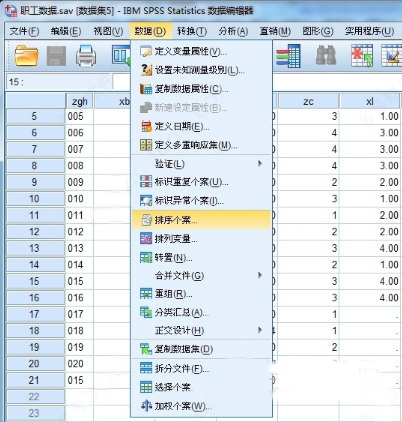Click the open folder toolbar icon
The height and width of the screenshot is (422, 402).
tap(26, 56)
